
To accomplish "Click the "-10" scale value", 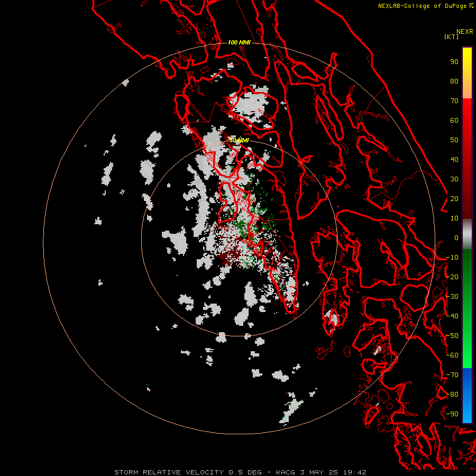I will [x=452, y=258].
